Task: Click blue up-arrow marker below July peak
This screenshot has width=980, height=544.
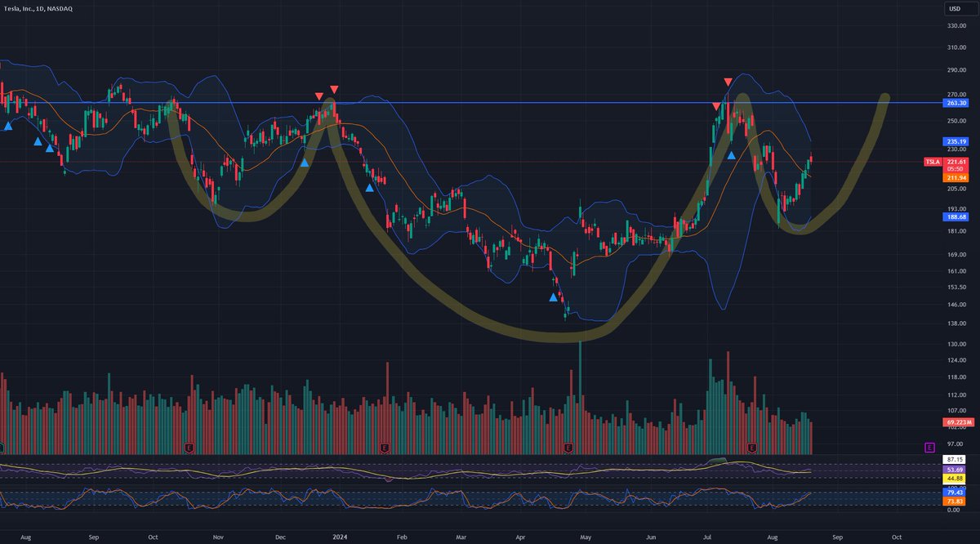Action: (732, 154)
